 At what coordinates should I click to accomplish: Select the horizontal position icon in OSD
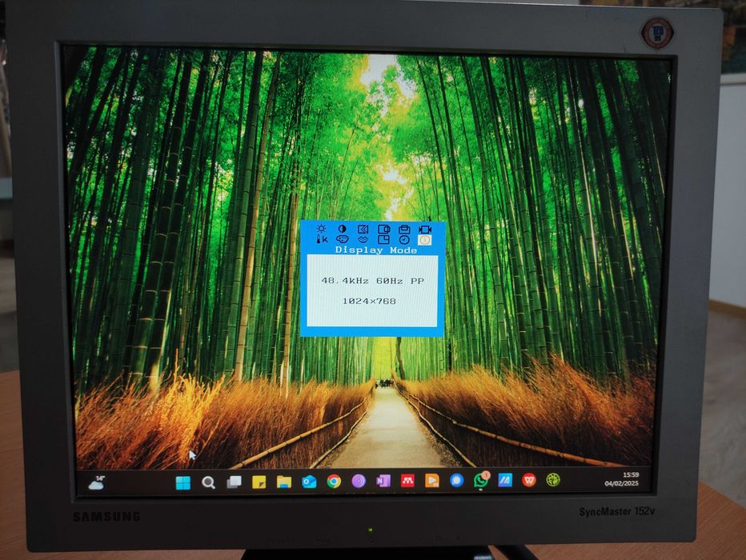(384, 230)
